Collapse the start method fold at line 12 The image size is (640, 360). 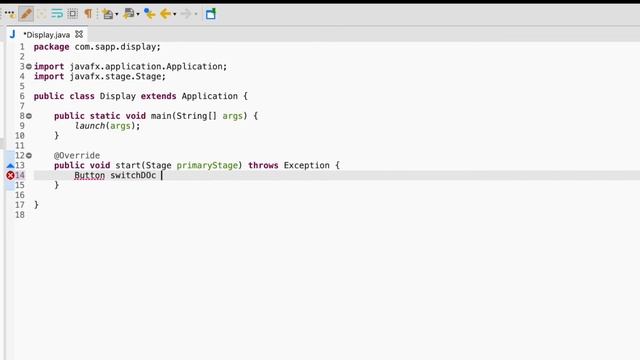tap(29, 156)
